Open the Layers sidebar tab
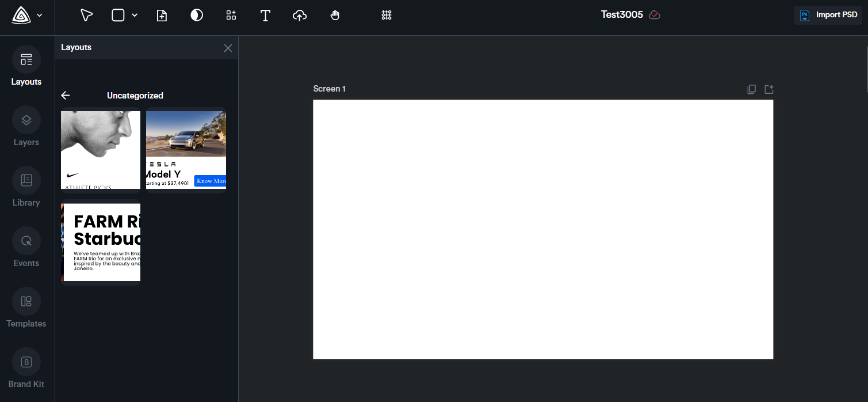868x402 pixels. click(x=26, y=126)
